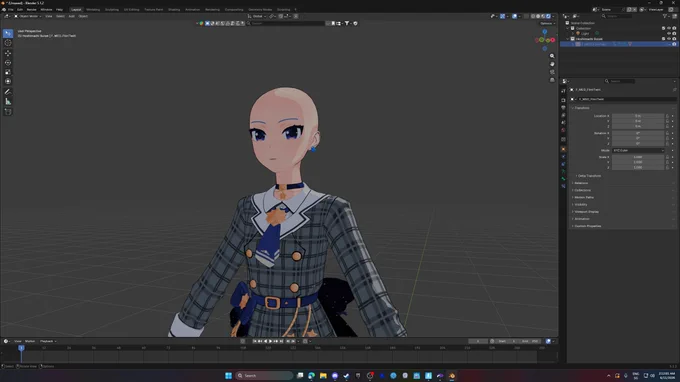Image resolution: width=680 pixels, height=382 pixels.
Task: Open the viewport Add menu
Action: point(71,16)
